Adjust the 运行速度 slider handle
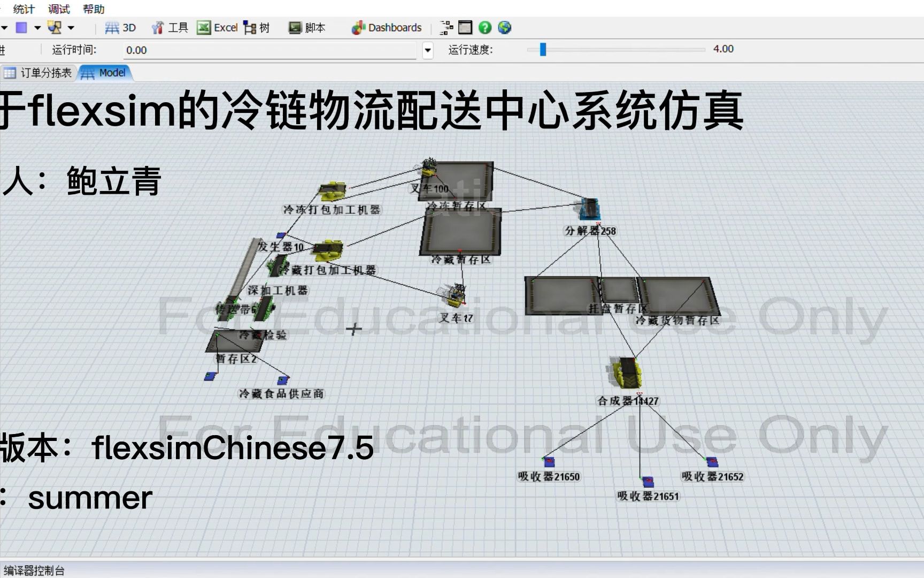This screenshot has height=578, width=924. coord(543,49)
